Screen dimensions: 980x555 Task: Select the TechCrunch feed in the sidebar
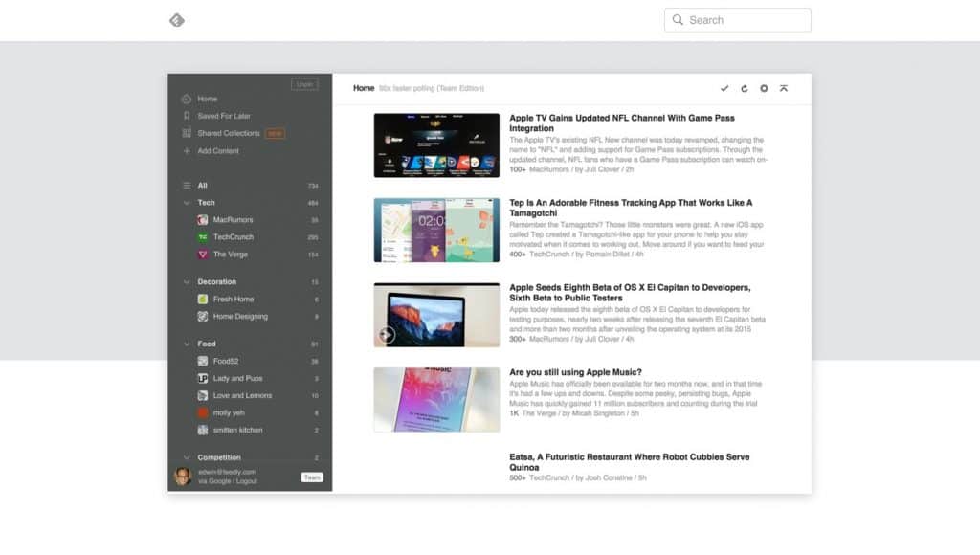click(233, 237)
